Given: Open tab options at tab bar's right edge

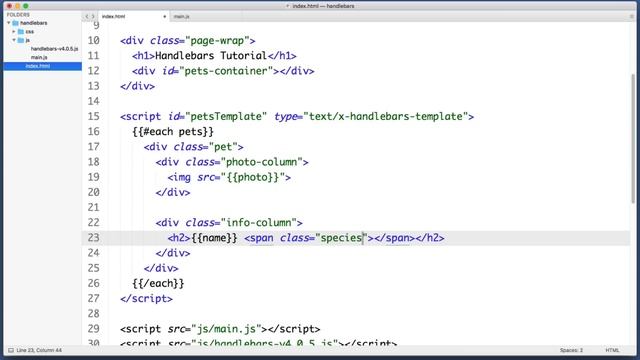Looking at the screenshot, I should point(631,16).
